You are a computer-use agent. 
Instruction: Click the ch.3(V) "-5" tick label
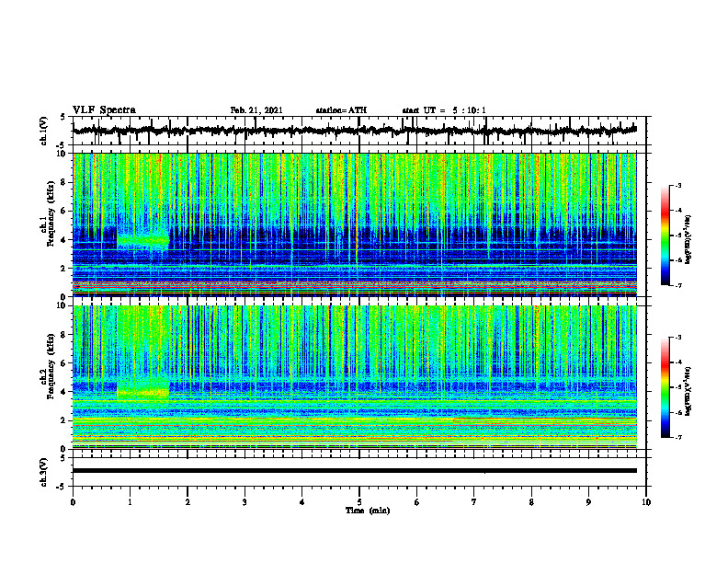click(63, 487)
